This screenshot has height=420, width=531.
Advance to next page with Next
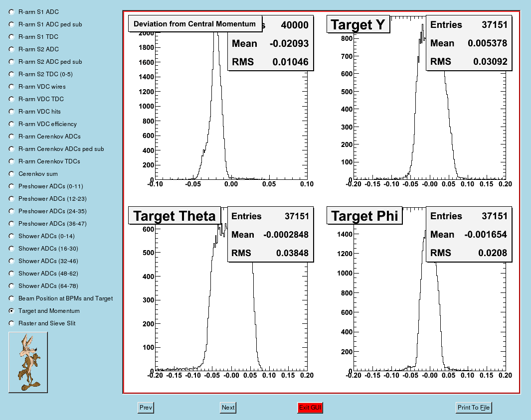pos(228,408)
